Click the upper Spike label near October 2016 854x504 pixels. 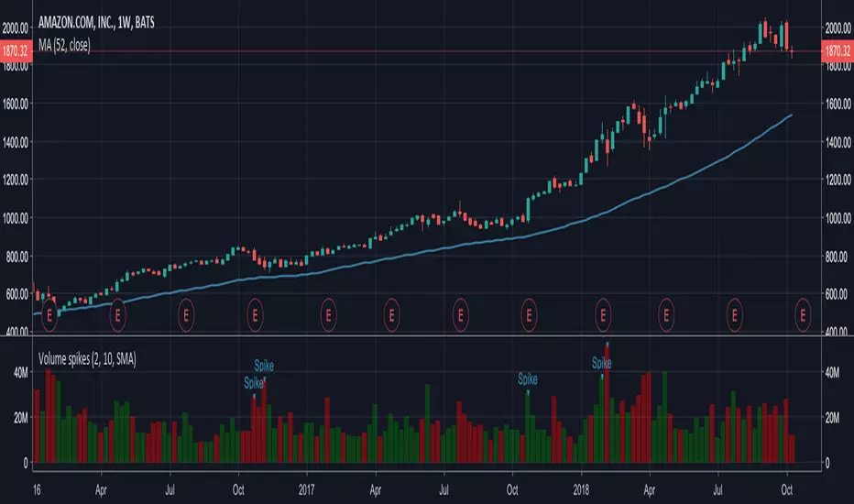[x=264, y=366]
